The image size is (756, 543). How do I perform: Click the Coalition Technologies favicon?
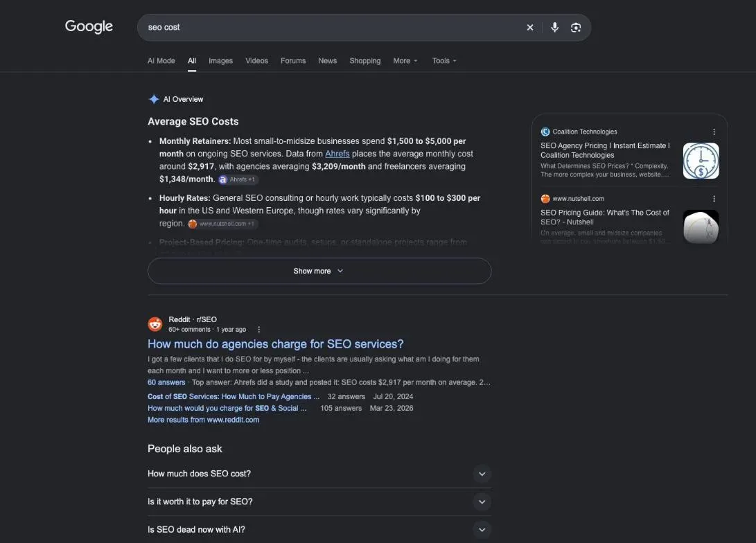tap(545, 132)
